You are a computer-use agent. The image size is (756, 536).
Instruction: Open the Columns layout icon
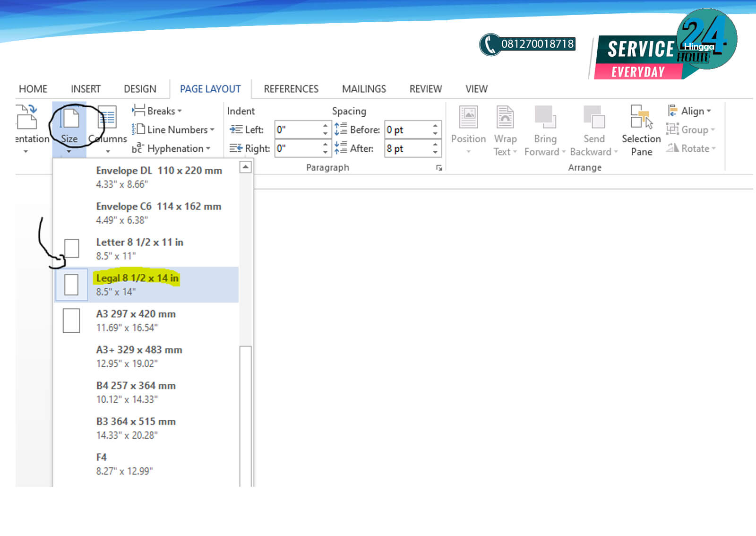tap(108, 119)
